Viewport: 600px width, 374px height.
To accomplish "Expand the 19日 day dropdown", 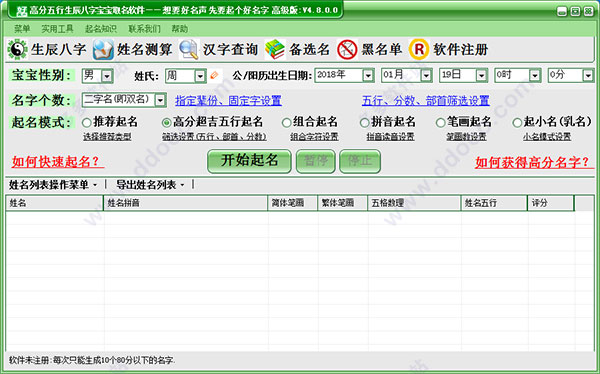I will click(481, 75).
